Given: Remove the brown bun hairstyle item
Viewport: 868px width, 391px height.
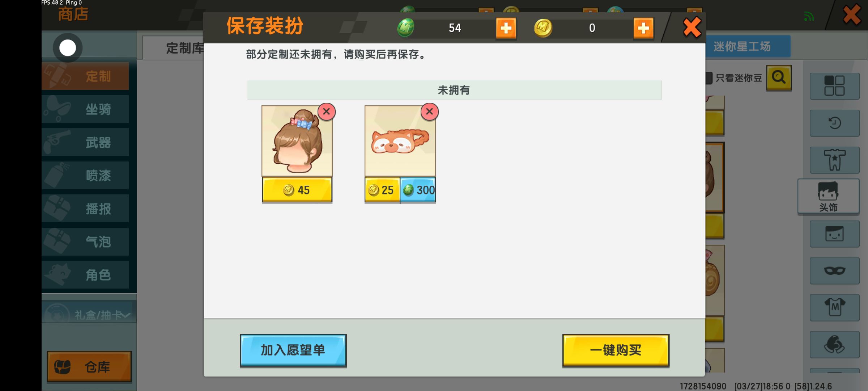Looking at the screenshot, I should click(326, 112).
